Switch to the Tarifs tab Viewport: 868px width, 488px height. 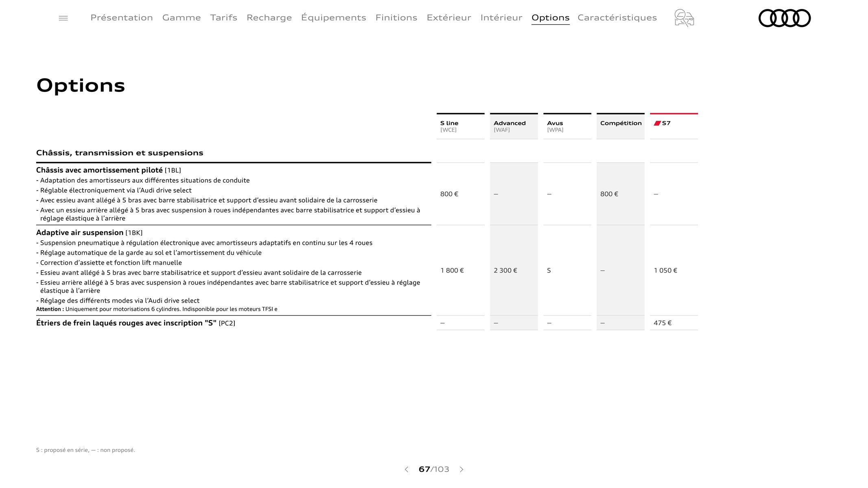click(223, 17)
